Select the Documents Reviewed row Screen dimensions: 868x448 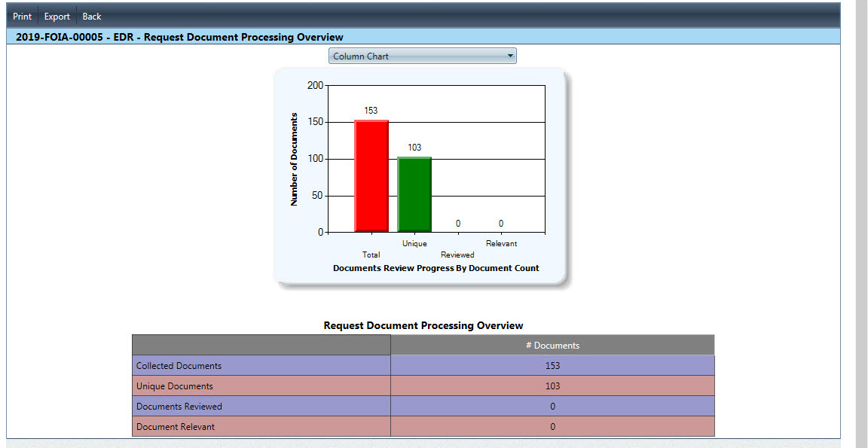coord(179,407)
